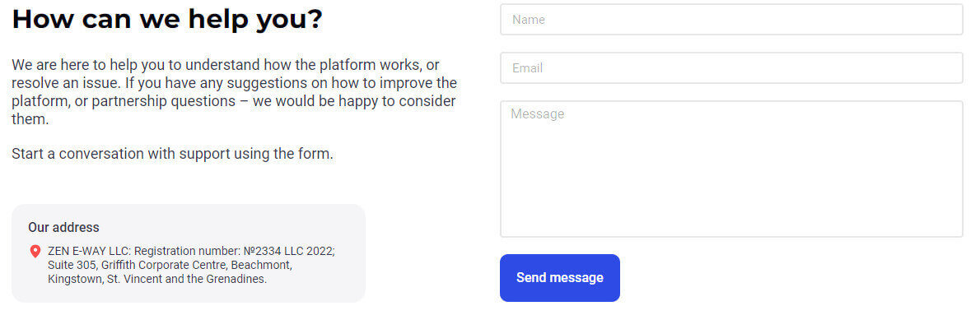This screenshot has width=980, height=315.
Task: Click the 'Our address' card title
Action: coord(63,227)
